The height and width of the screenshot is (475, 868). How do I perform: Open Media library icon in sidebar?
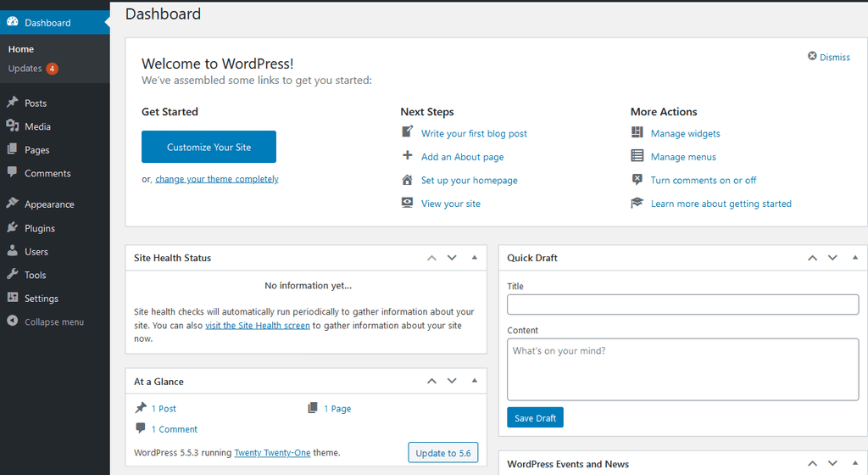coord(12,126)
